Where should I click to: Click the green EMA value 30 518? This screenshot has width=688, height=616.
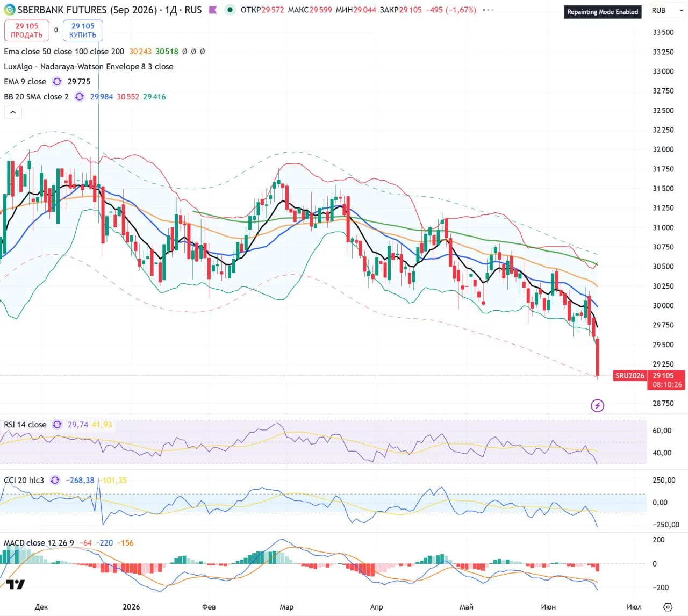pyautogui.click(x=167, y=52)
